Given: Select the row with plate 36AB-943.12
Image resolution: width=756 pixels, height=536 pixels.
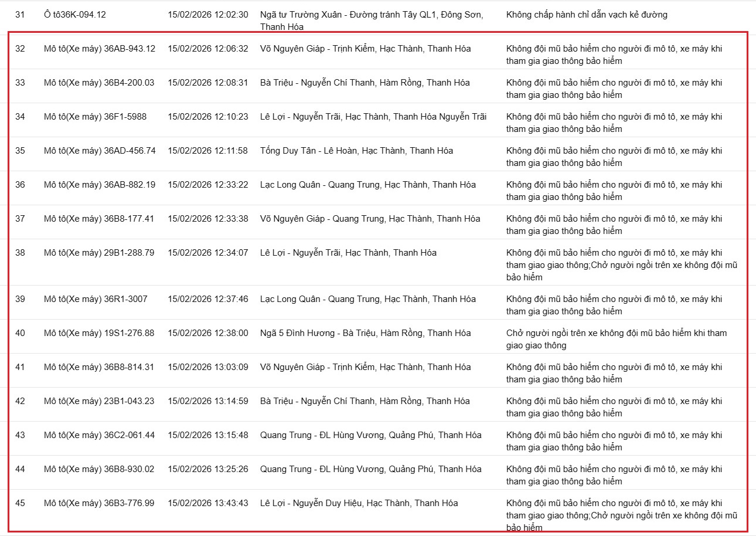Looking at the screenshot, I should 99,49.
